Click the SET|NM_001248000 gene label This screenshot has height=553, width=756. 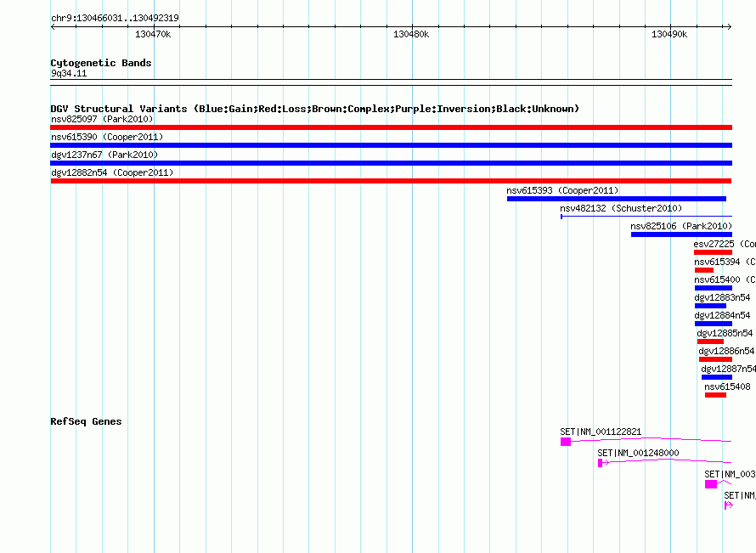tap(638, 453)
